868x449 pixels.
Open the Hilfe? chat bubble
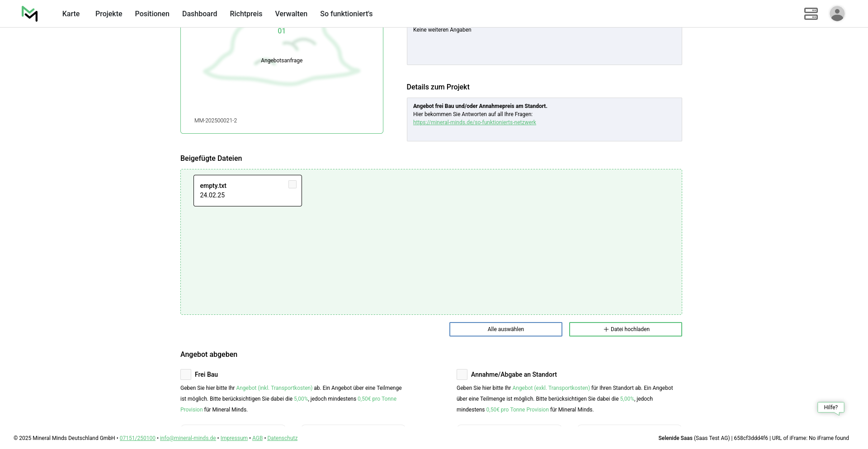pyautogui.click(x=830, y=407)
